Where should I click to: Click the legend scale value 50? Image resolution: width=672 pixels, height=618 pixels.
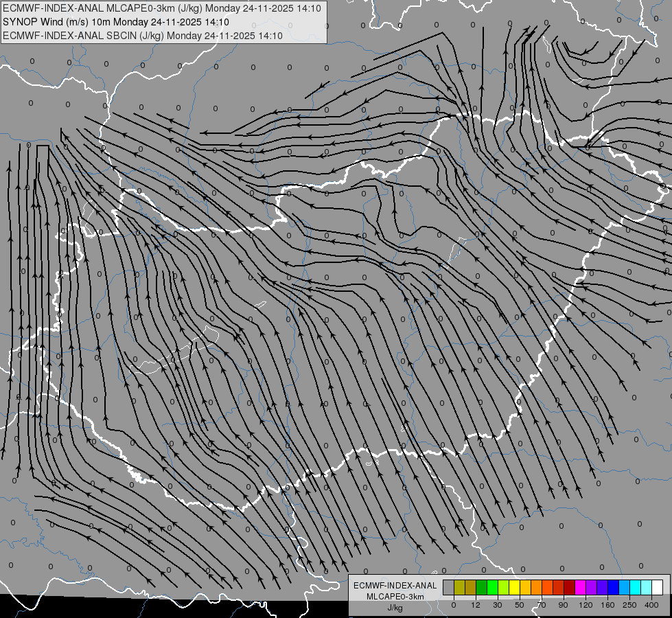click(x=520, y=605)
